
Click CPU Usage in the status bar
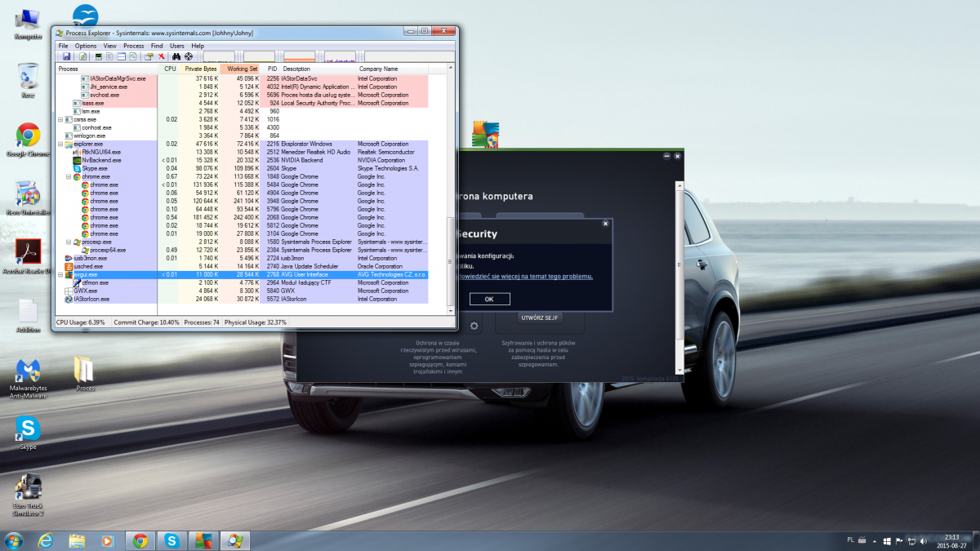click(x=81, y=322)
